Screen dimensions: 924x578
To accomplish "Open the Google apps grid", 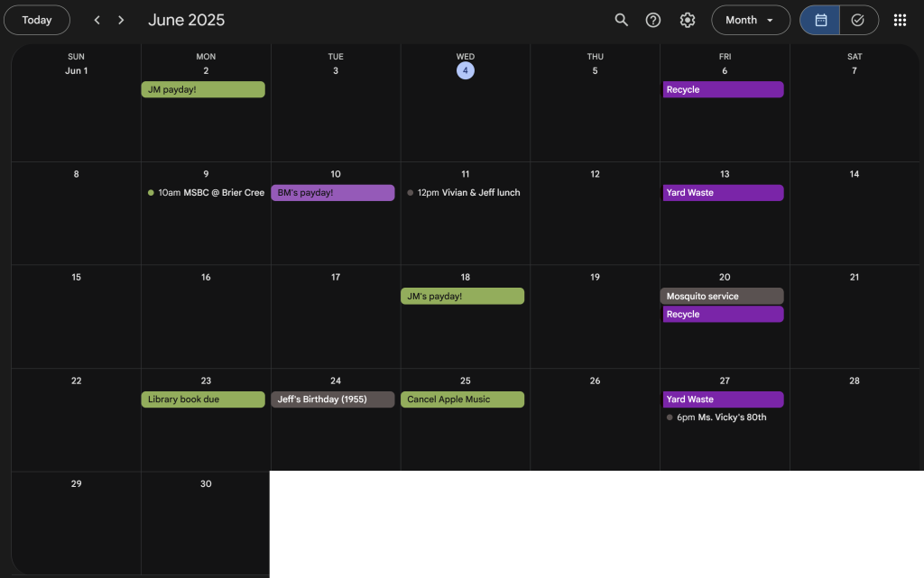I will pyautogui.click(x=900, y=20).
